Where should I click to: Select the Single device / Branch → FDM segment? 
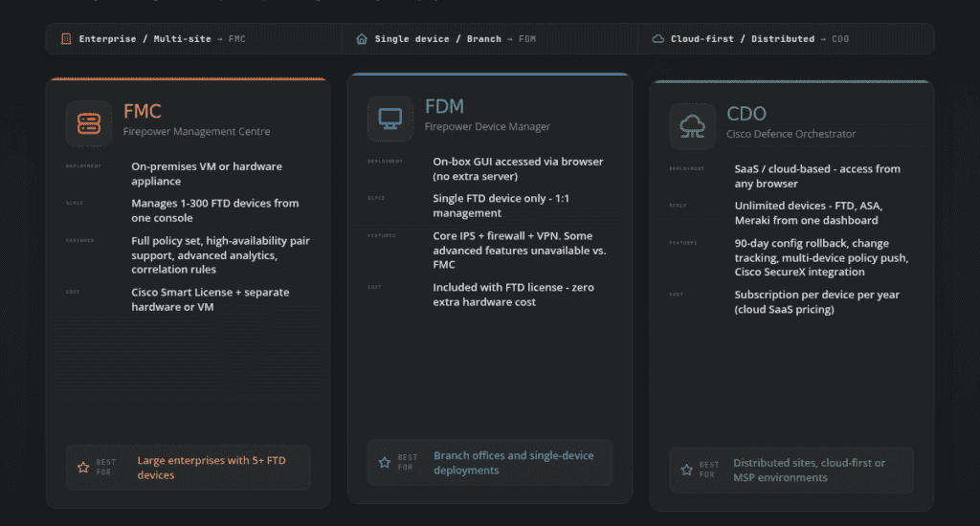click(490, 38)
